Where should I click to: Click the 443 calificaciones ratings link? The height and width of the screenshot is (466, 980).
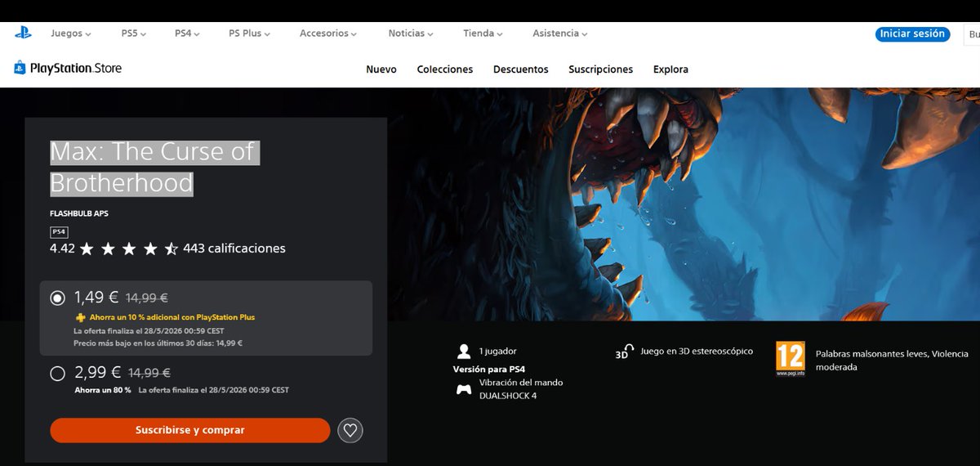click(x=234, y=249)
